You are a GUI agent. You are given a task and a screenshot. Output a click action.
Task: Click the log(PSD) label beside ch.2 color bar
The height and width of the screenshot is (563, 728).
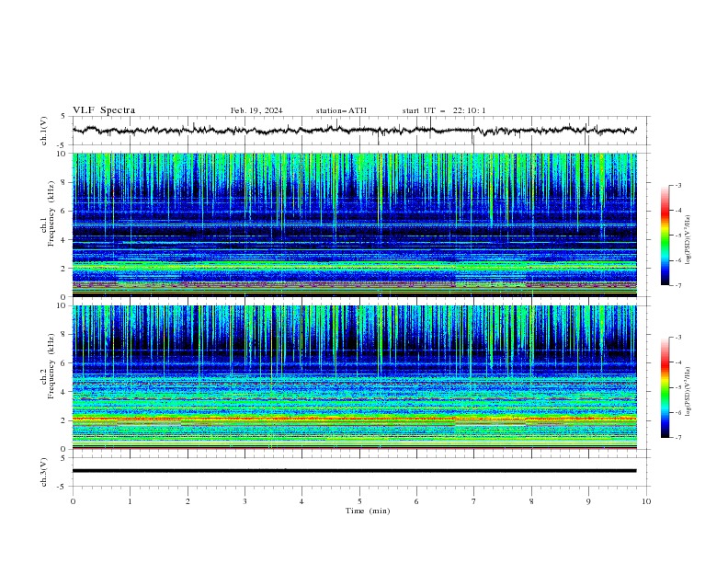pyautogui.click(x=688, y=392)
